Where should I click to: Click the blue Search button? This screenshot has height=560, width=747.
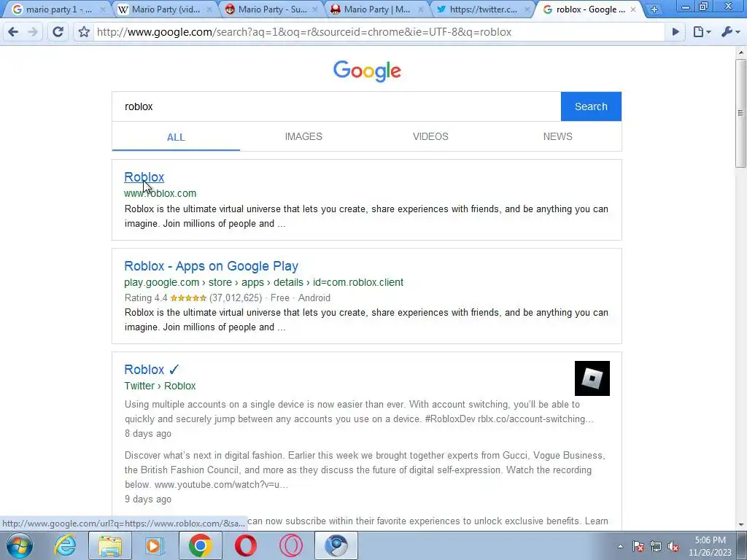pos(591,106)
